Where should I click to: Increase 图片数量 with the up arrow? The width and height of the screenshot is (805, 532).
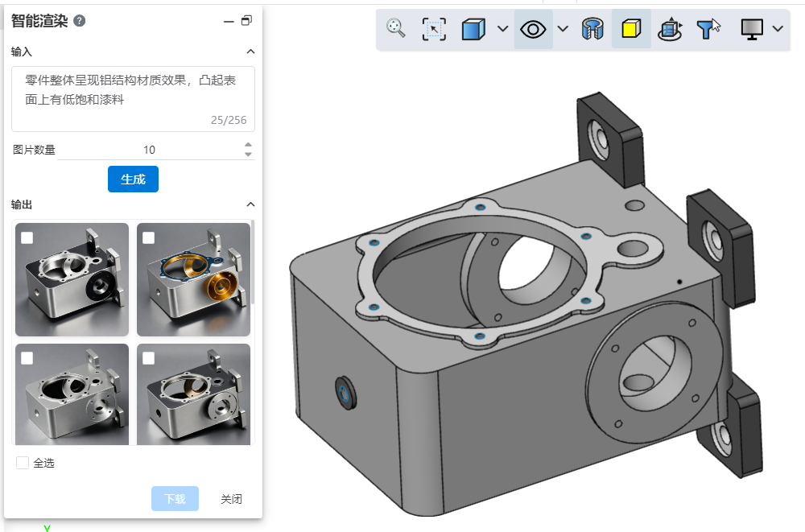pos(248,145)
